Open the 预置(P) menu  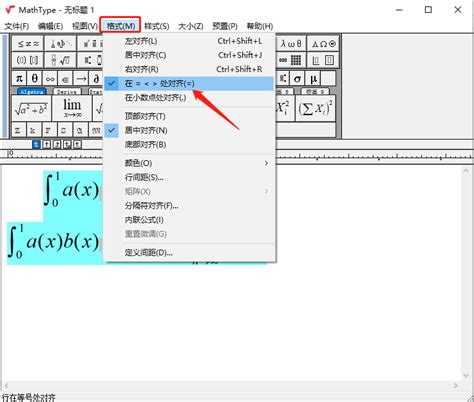pos(225,26)
